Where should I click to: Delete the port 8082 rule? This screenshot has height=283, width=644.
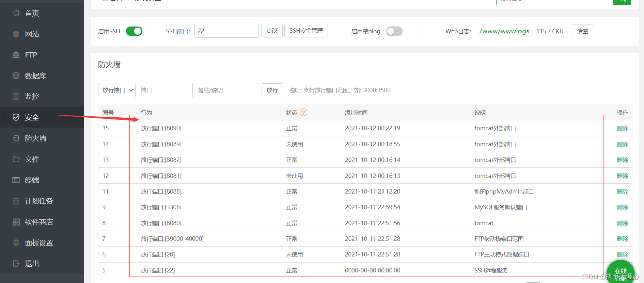point(623,160)
